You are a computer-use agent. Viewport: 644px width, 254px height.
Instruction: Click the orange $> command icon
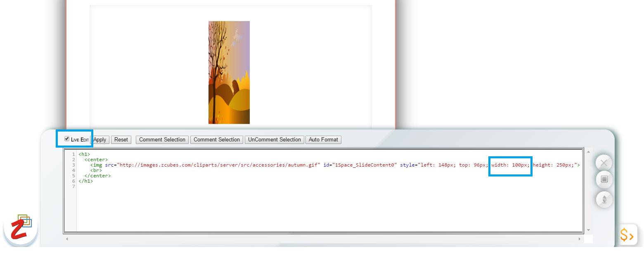click(x=627, y=235)
